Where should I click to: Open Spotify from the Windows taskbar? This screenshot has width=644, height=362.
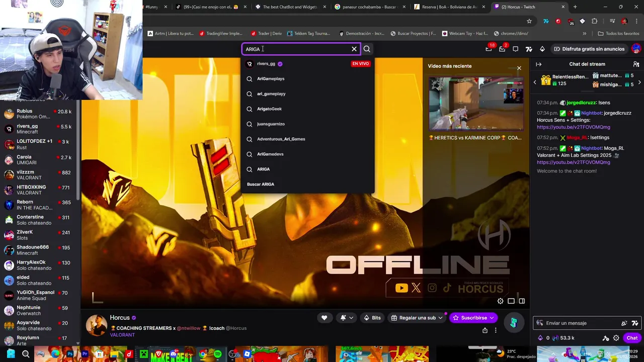pyautogui.click(x=217, y=354)
